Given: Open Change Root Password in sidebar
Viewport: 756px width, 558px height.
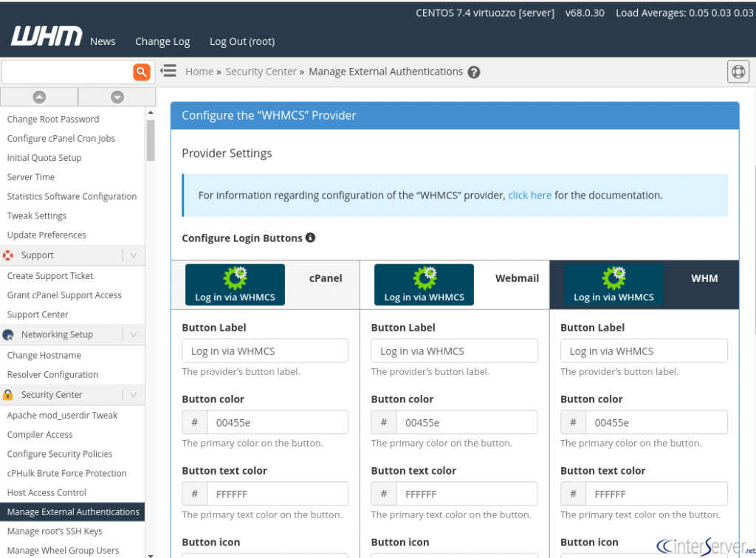Looking at the screenshot, I should [x=53, y=119].
